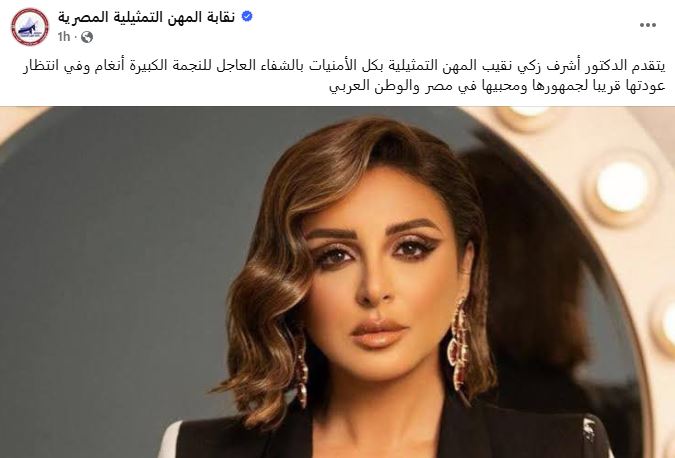Click the 1h post timestamp

[x=64, y=37]
